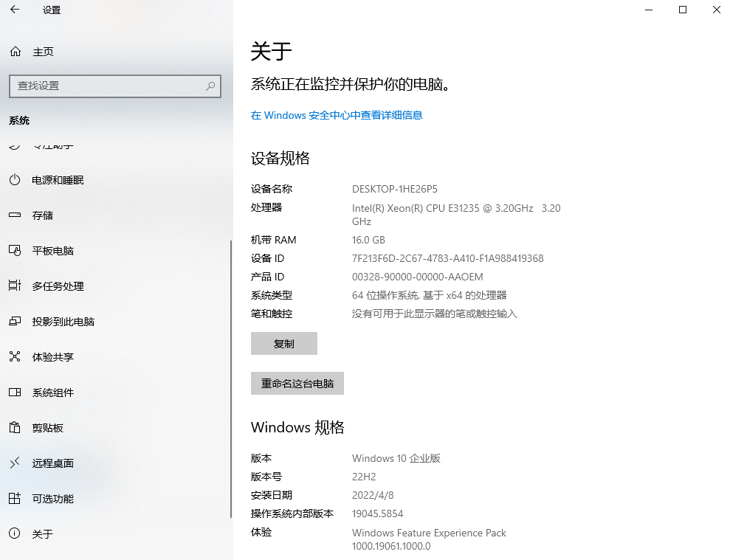Screen dimensions: 730x560
Task: Click the 主页 home icon
Action: coord(15,52)
